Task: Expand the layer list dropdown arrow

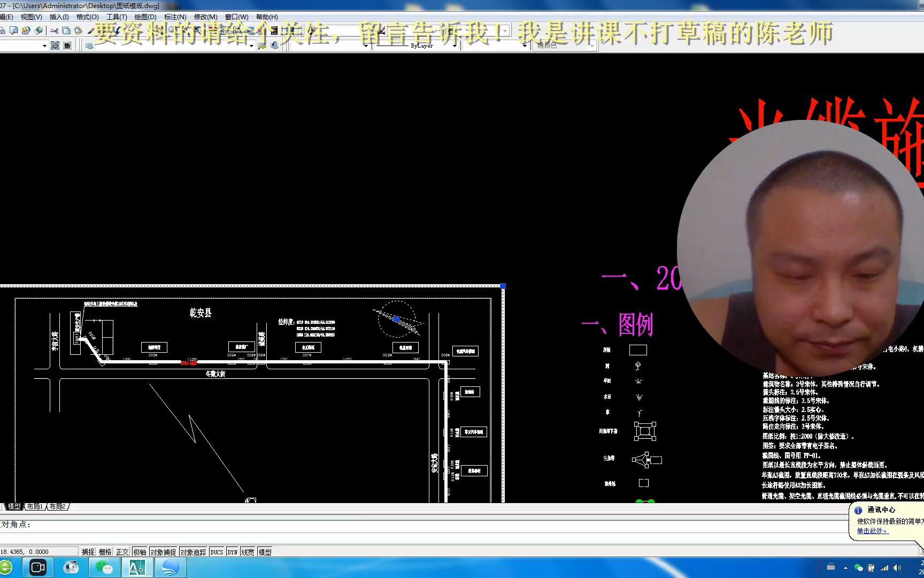Action: [x=251, y=46]
